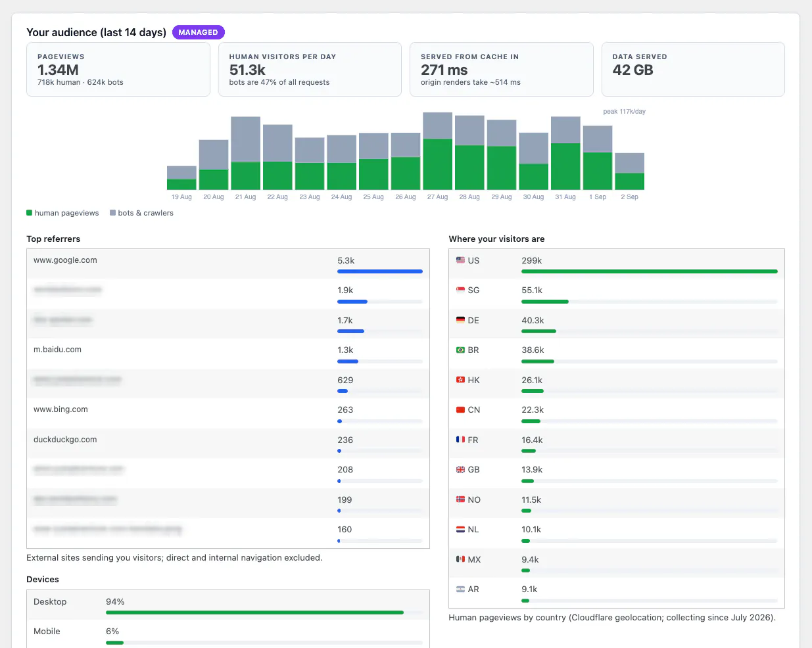
Task: Click duckduckgo.com referrer row
Action: click(x=228, y=444)
